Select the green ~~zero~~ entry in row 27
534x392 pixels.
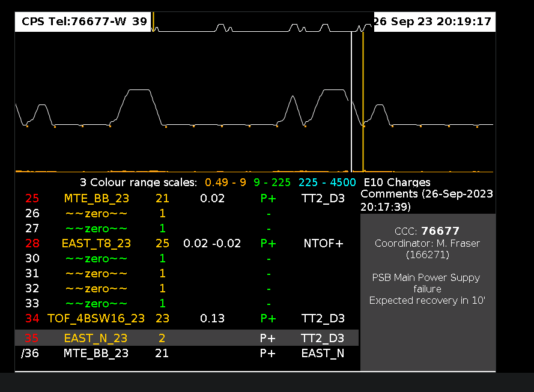click(x=96, y=229)
